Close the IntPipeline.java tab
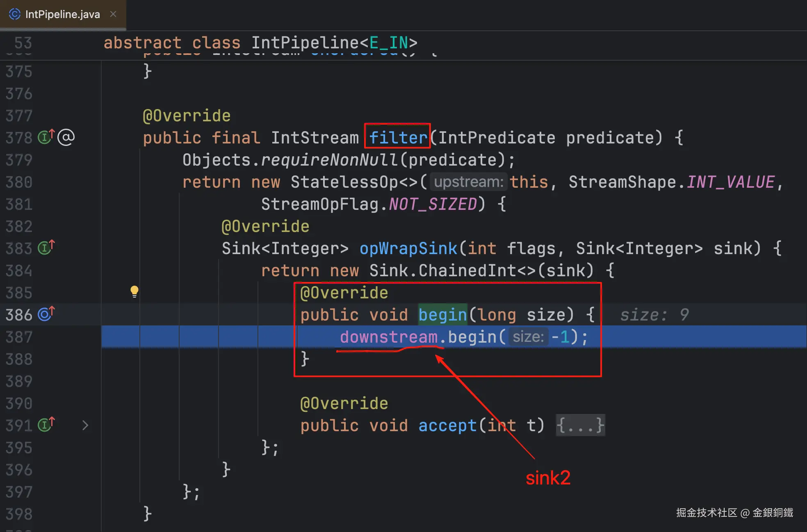This screenshot has height=532, width=807. pyautogui.click(x=114, y=14)
